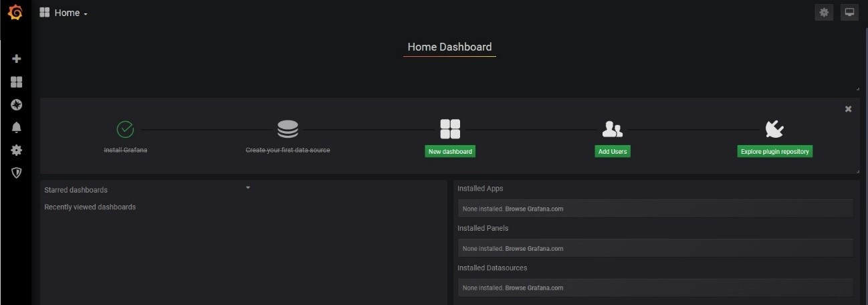
Task: Click the Explore plugin repository button
Action: (775, 152)
